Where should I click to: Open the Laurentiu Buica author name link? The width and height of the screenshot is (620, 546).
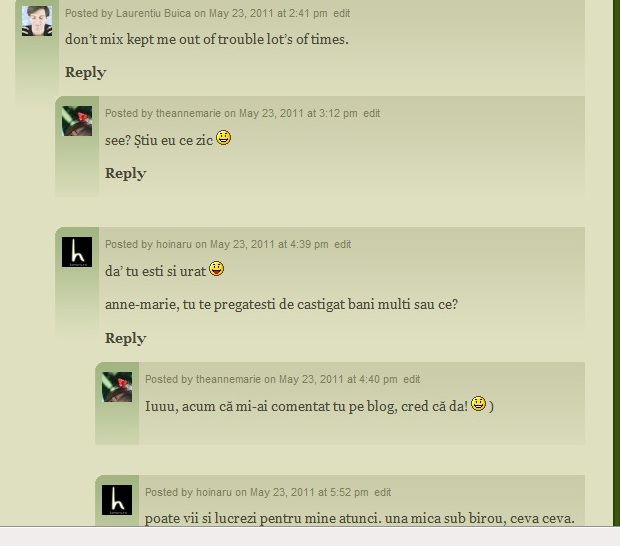pyautogui.click(x=153, y=13)
